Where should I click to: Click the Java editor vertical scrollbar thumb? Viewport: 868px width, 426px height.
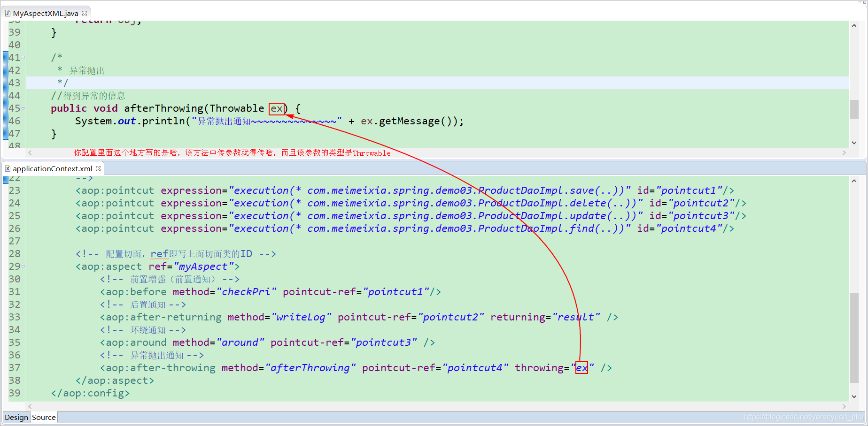click(854, 109)
